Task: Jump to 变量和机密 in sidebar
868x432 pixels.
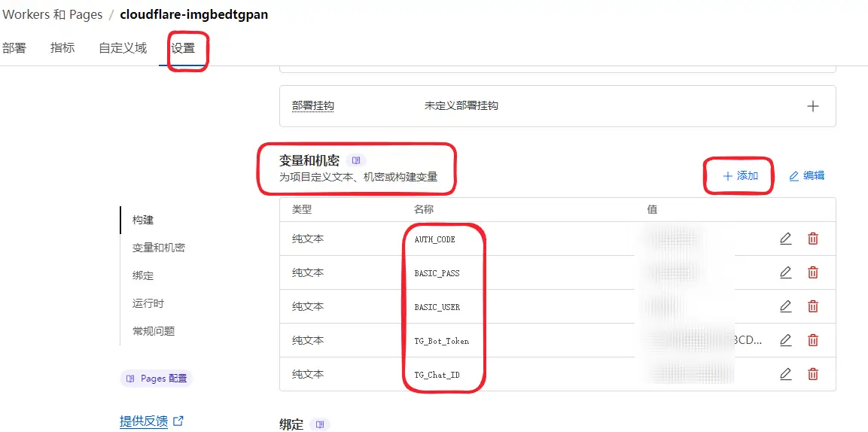Action: tap(158, 248)
